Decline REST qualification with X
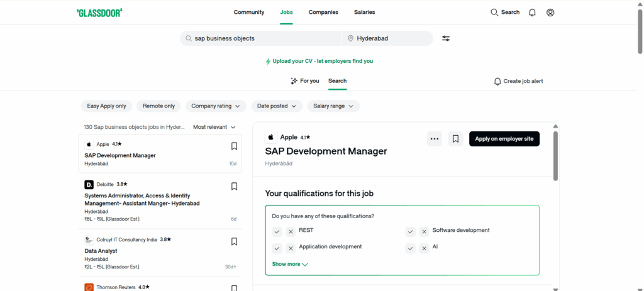This screenshot has height=291, width=644. point(291,232)
